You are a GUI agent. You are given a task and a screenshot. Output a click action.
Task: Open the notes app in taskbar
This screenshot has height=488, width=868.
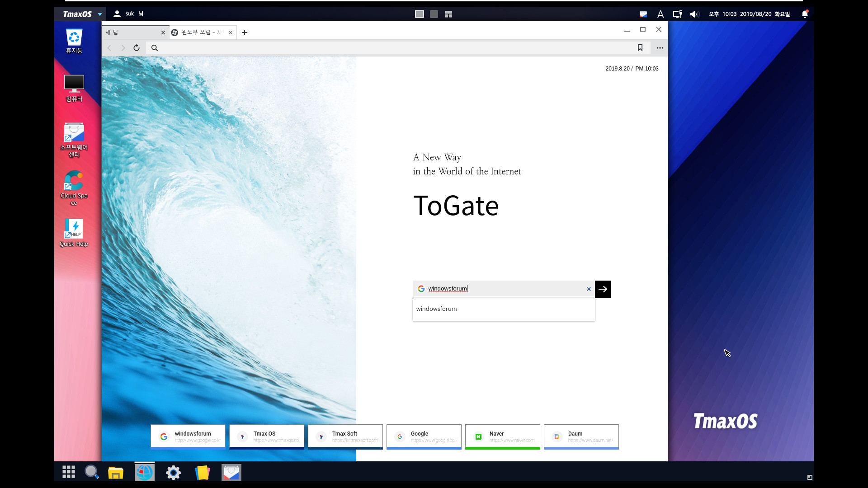tap(203, 473)
